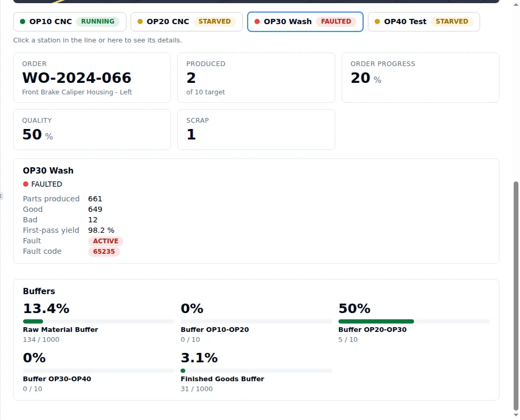The image size is (520, 420).
Task: Select the OP20 CNC station tab
Action: pyautogui.click(x=187, y=22)
